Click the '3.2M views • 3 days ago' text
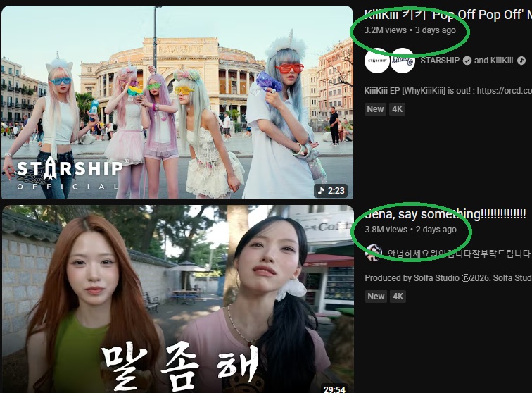The width and height of the screenshot is (532, 393). click(x=410, y=30)
